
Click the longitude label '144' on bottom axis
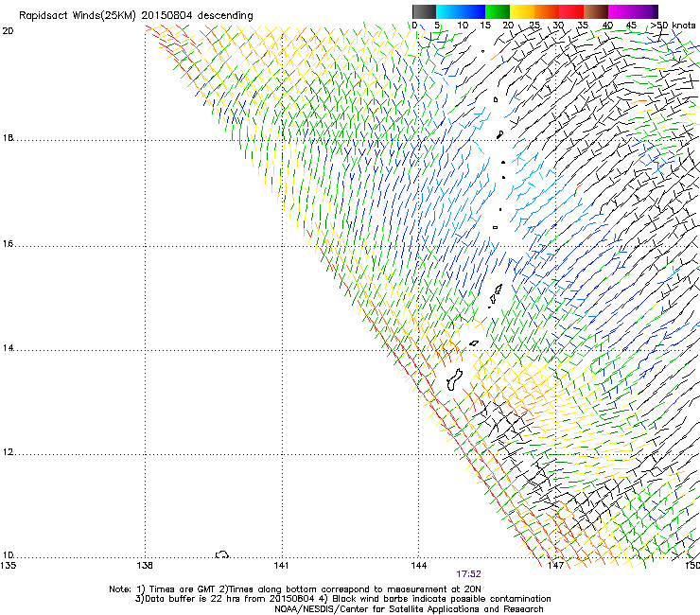tap(418, 566)
